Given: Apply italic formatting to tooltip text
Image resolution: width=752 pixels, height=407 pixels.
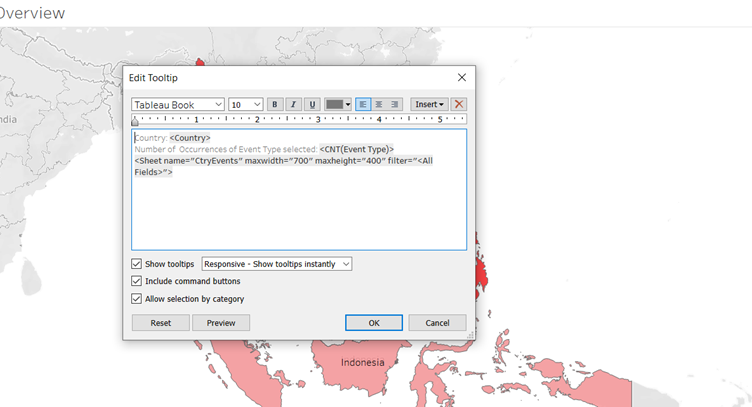Looking at the screenshot, I should (293, 104).
